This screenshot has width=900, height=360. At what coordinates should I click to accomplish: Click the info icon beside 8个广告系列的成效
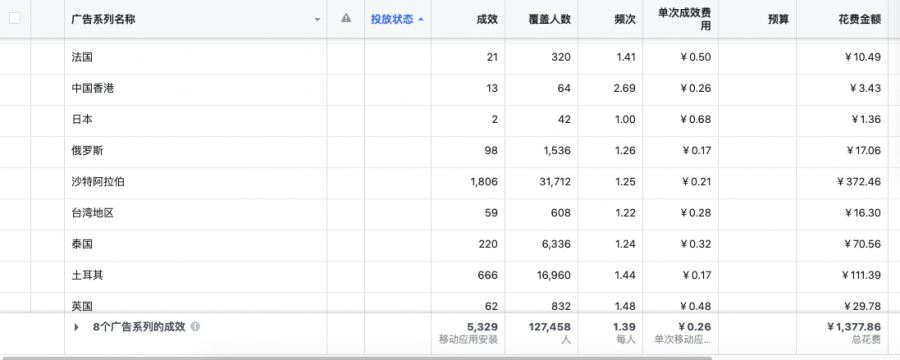click(x=195, y=327)
